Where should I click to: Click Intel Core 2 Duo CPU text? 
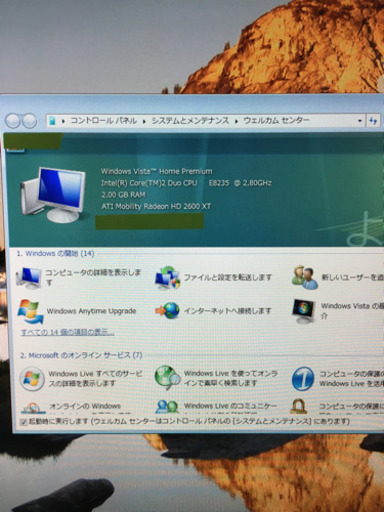click(x=186, y=183)
